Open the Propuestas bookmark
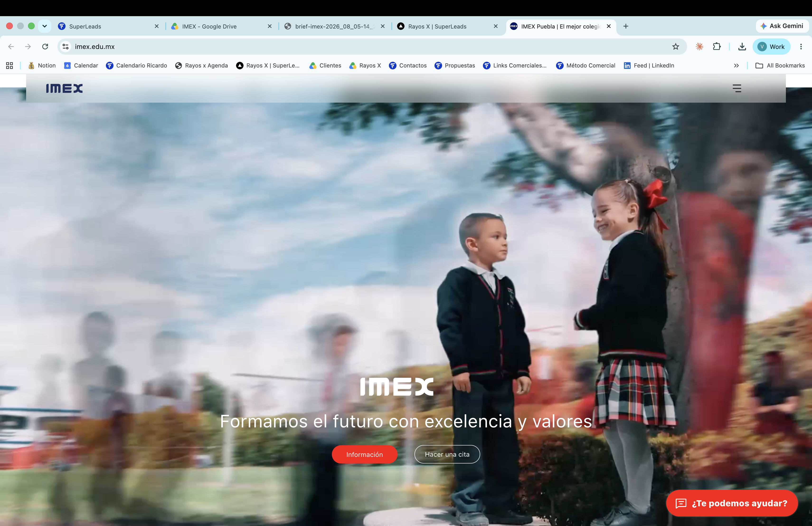 (454, 66)
